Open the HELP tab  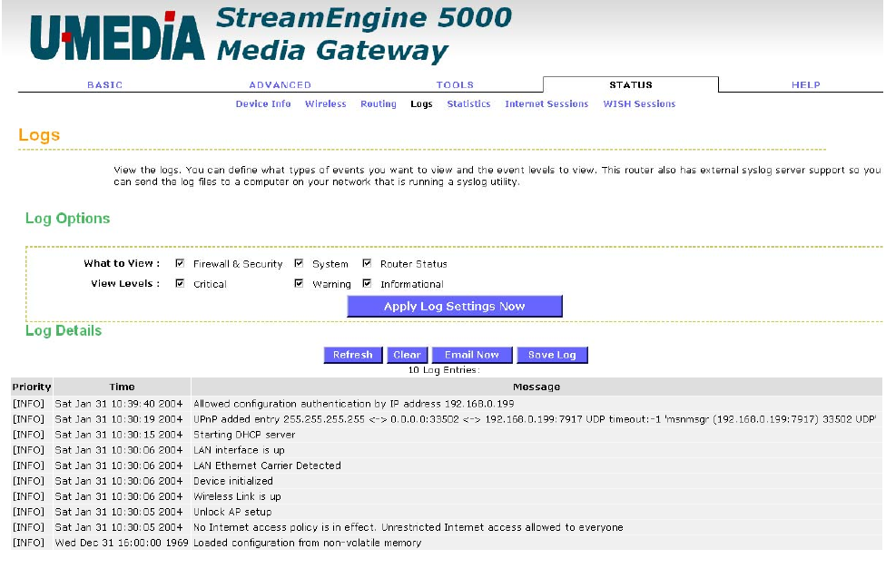click(806, 84)
